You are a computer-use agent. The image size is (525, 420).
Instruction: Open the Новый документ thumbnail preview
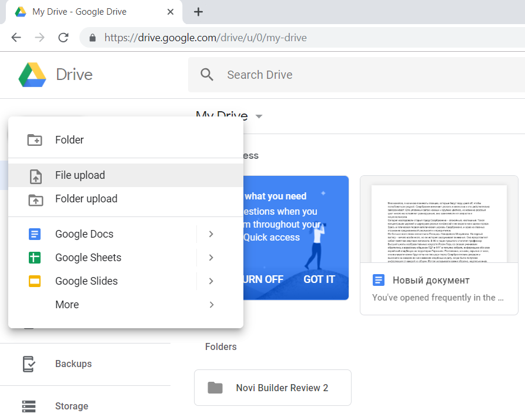(x=439, y=221)
